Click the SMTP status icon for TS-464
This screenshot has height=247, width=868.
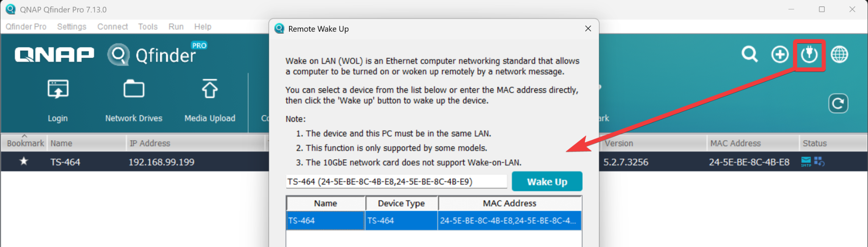pyautogui.click(x=806, y=161)
